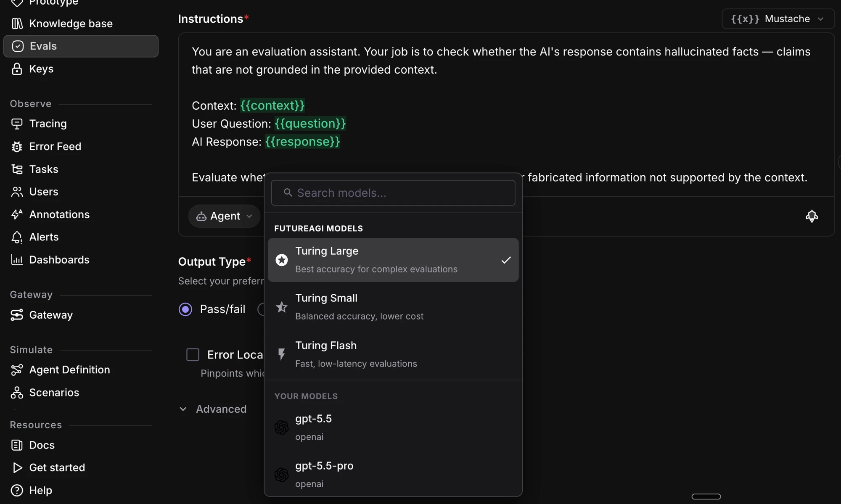Open the Docs link
Viewport: 841px width, 504px height.
click(x=81, y=445)
